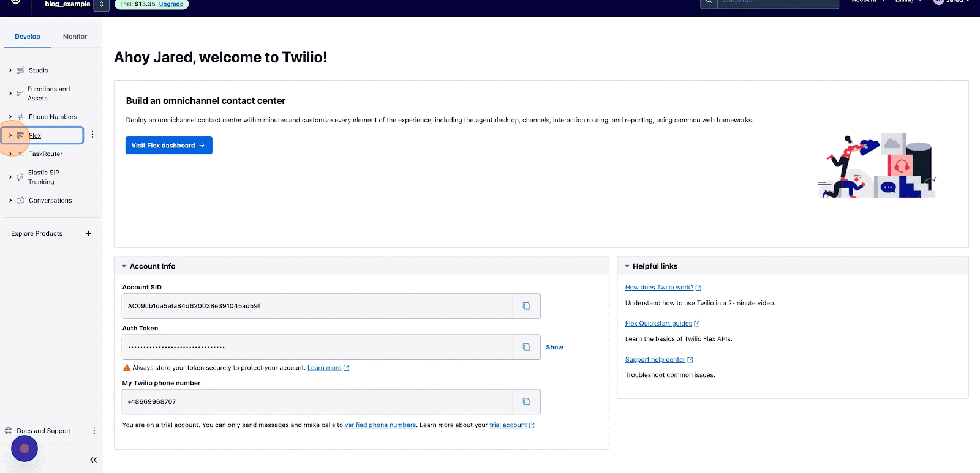Click 'Troubleshoot common issues.' text
Image resolution: width=980 pixels, height=473 pixels.
[670, 375]
